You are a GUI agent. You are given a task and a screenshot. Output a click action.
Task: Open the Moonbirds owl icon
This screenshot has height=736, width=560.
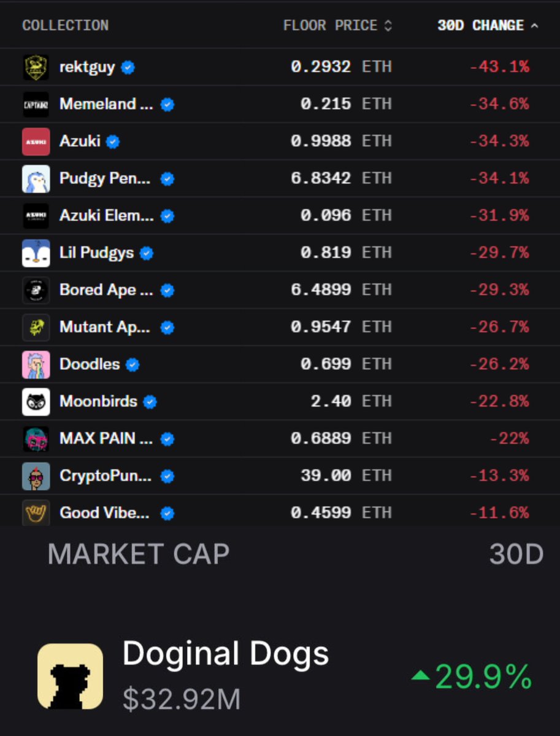pyautogui.click(x=36, y=402)
